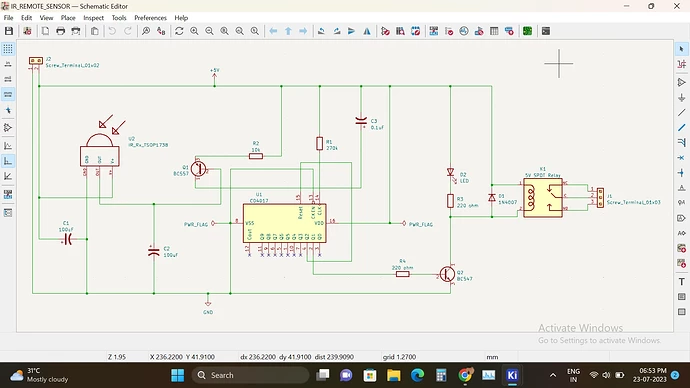
Task: Open Schematic Setup from the toolbar
Action: tap(27, 31)
